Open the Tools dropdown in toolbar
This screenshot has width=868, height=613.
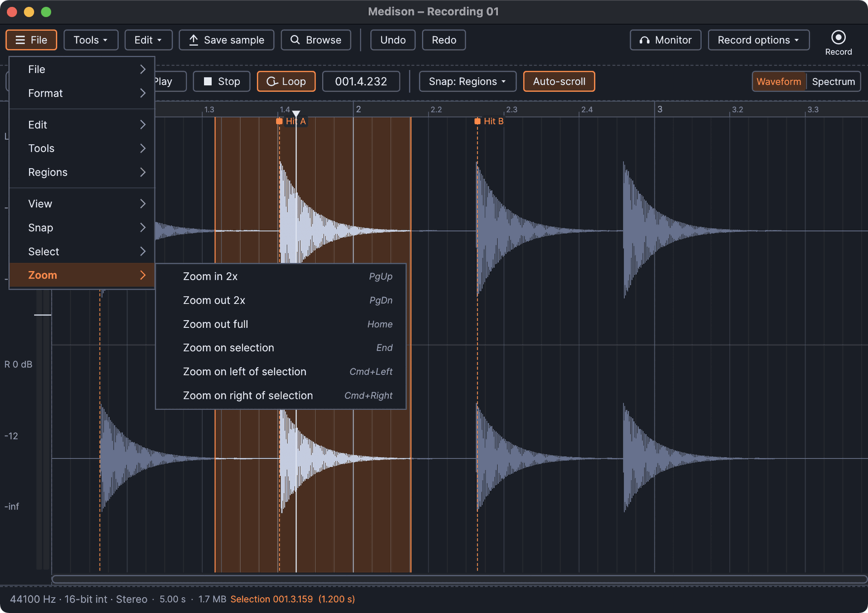point(91,40)
